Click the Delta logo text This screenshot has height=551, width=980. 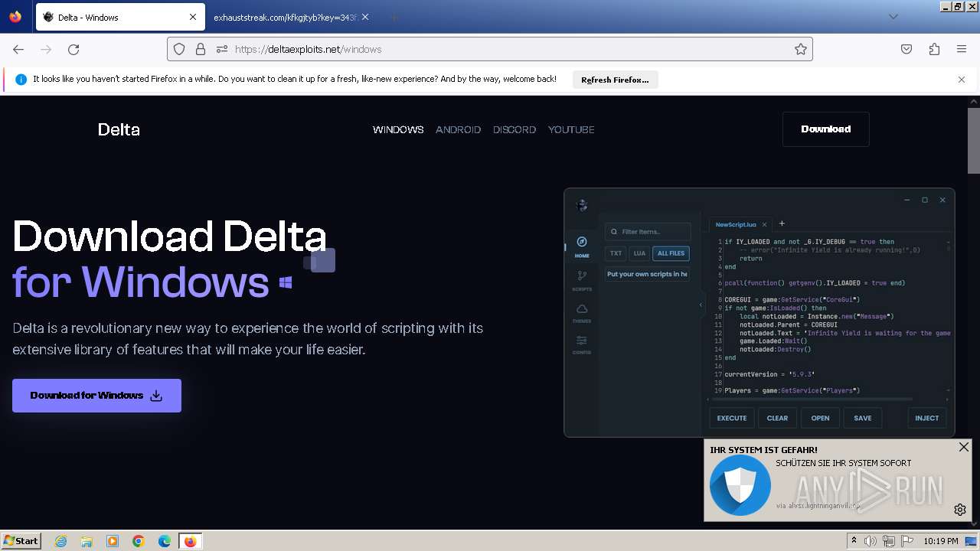[x=119, y=129]
